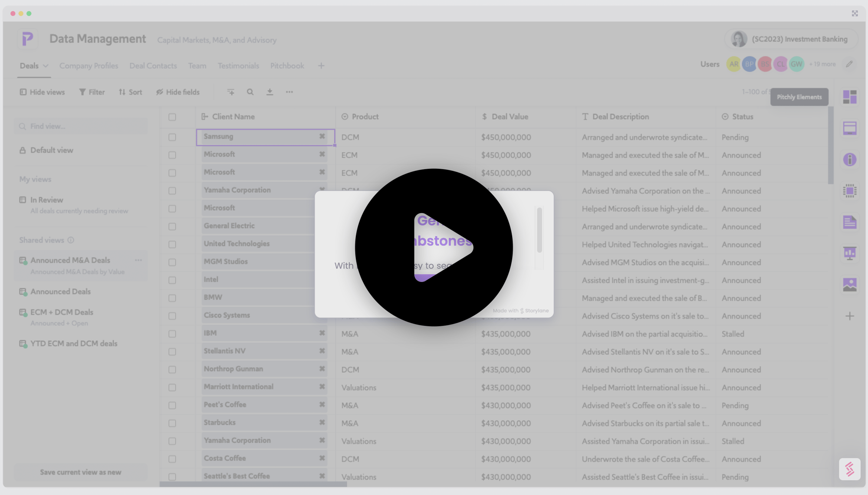Click the Storylane logo badge at bottom right
Image resolution: width=868 pixels, height=495 pixels.
tap(849, 469)
